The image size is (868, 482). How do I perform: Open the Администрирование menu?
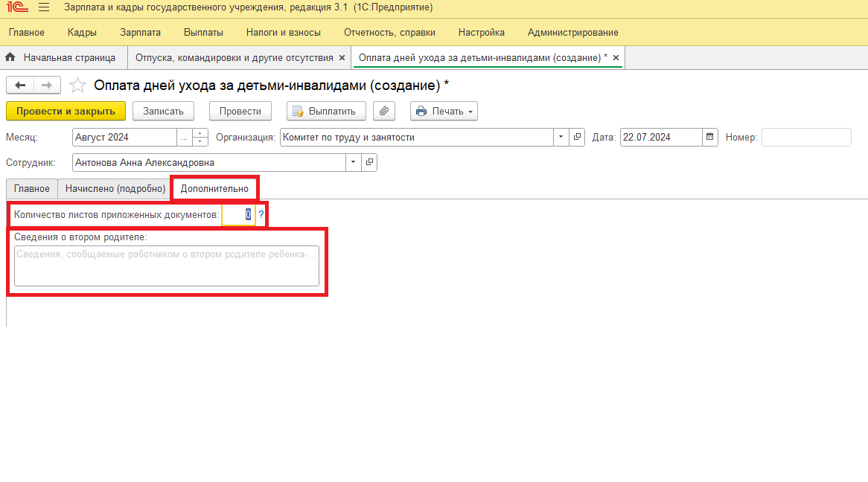click(573, 32)
